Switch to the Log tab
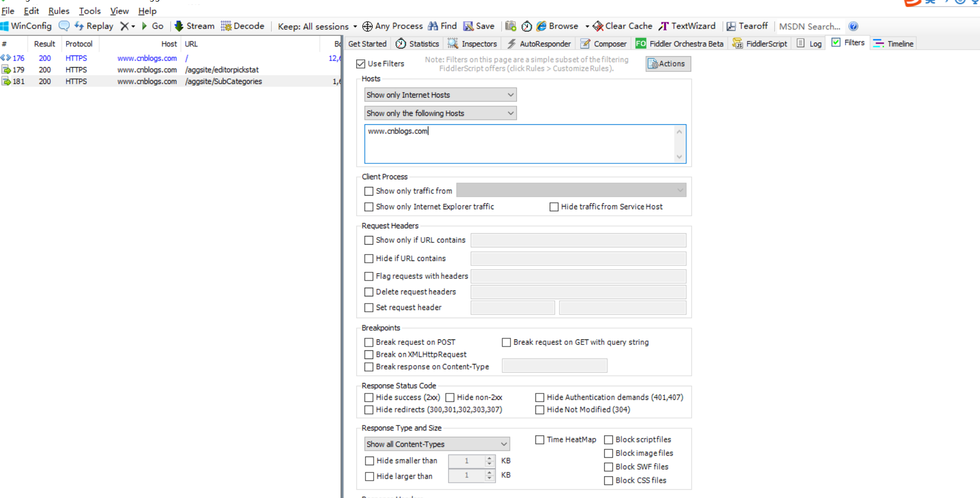Screen dimensions: 980x498 point(809,44)
